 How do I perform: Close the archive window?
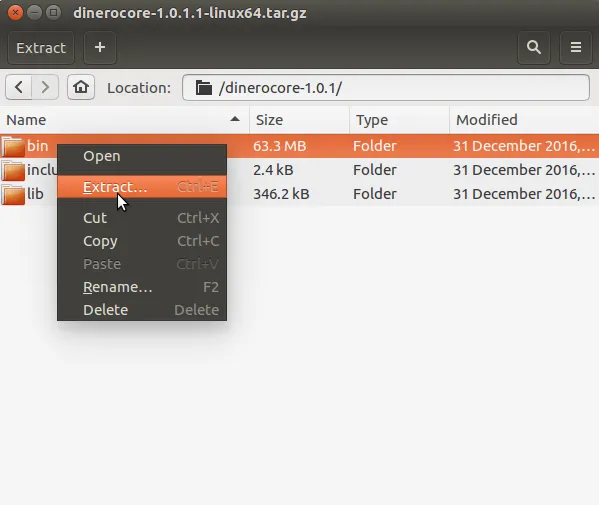[x=15, y=13]
